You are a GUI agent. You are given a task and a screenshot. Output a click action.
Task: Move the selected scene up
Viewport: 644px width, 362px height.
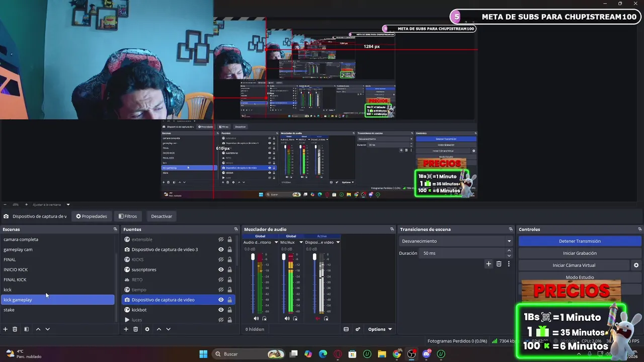coord(38,329)
